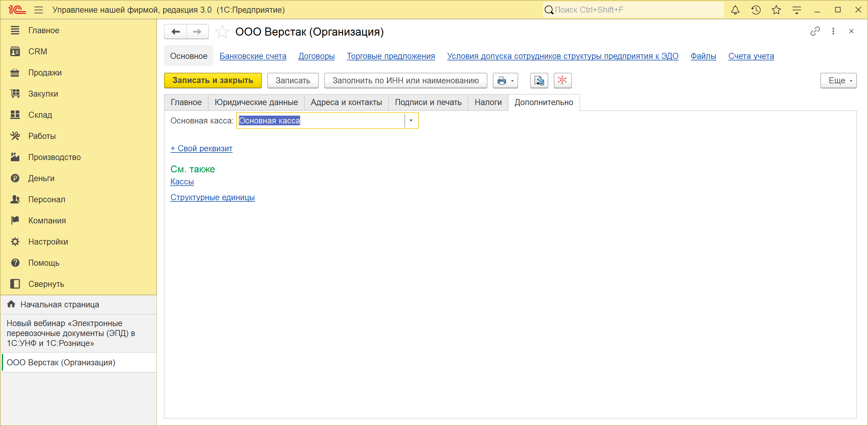This screenshot has width=868, height=426.
Task: Select ООО Верстак (Организация) in open-windows list
Action: (x=78, y=363)
